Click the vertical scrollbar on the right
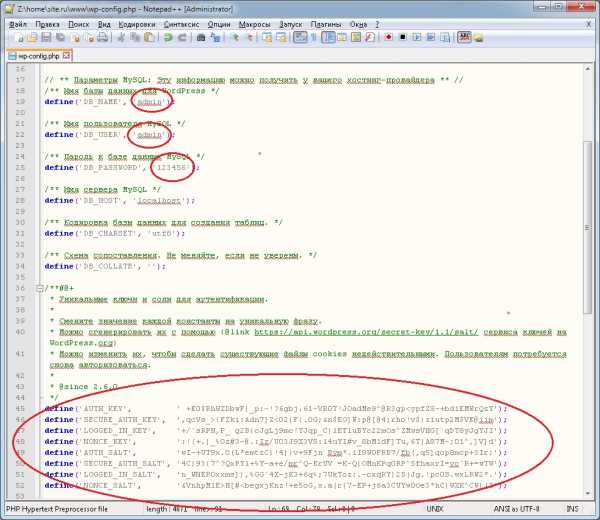600x520 pixels. [x=589, y=250]
